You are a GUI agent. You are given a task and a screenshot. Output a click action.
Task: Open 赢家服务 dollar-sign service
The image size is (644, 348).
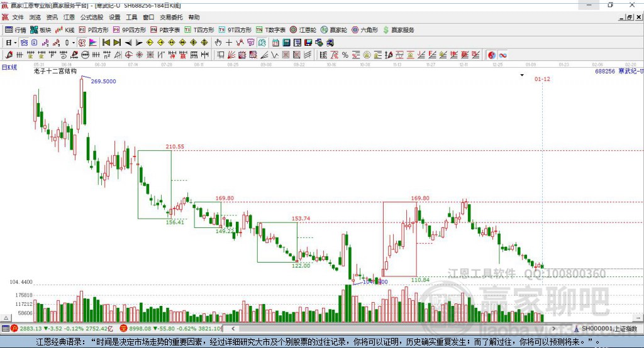(x=398, y=30)
